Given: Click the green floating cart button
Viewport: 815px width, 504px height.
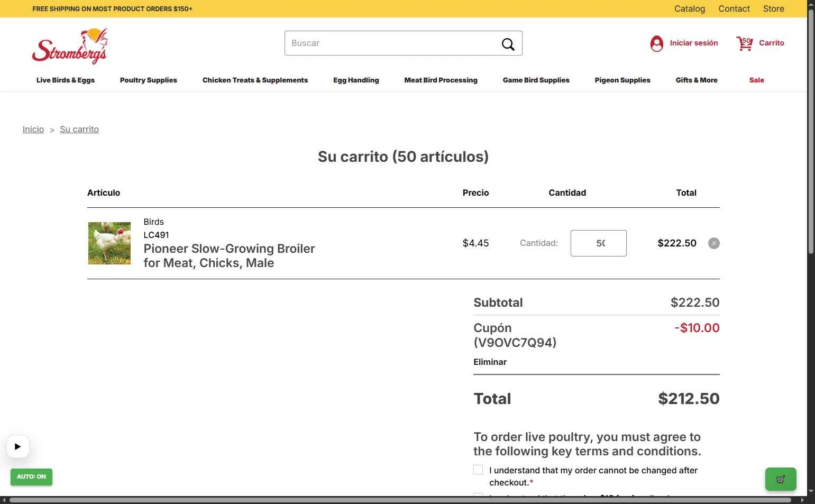Looking at the screenshot, I should pyautogui.click(x=781, y=479).
